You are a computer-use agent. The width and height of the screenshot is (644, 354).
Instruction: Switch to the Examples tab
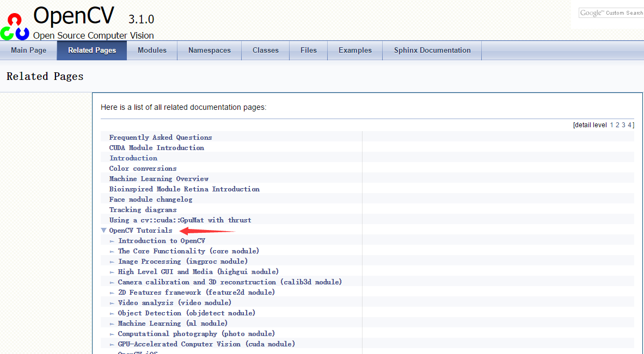point(355,51)
